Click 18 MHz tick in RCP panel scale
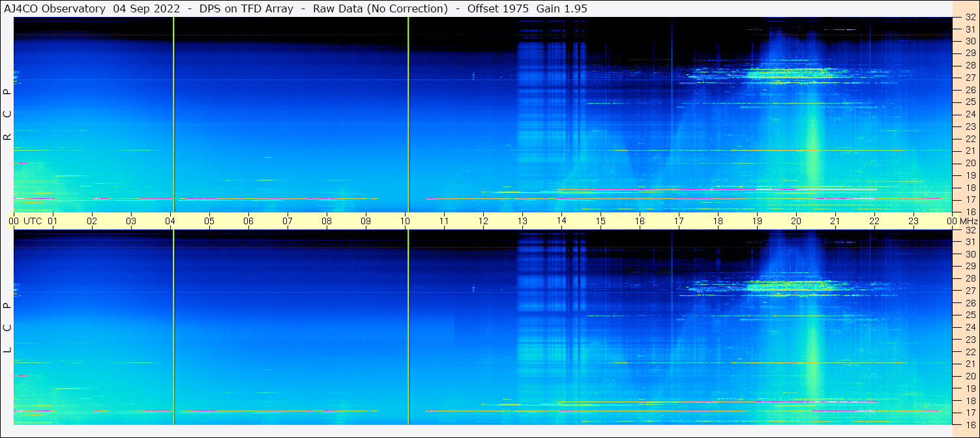The width and height of the screenshot is (980, 438). 970,188
